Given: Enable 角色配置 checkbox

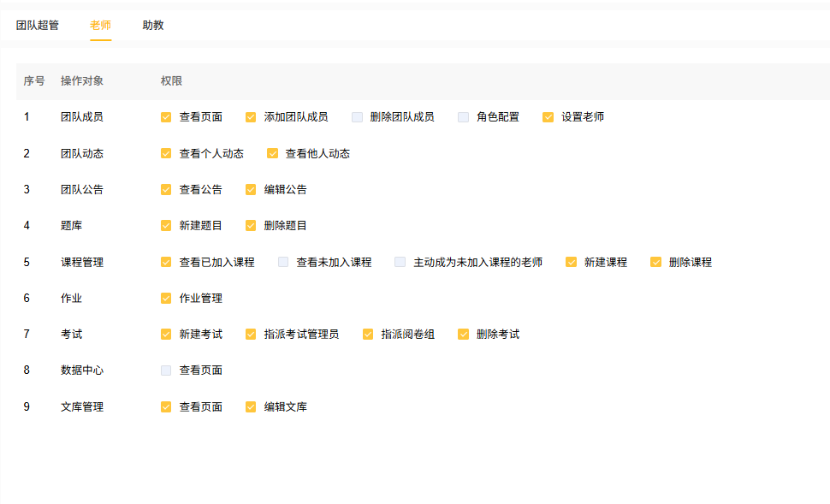Looking at the screenshot, I should 463,117.
